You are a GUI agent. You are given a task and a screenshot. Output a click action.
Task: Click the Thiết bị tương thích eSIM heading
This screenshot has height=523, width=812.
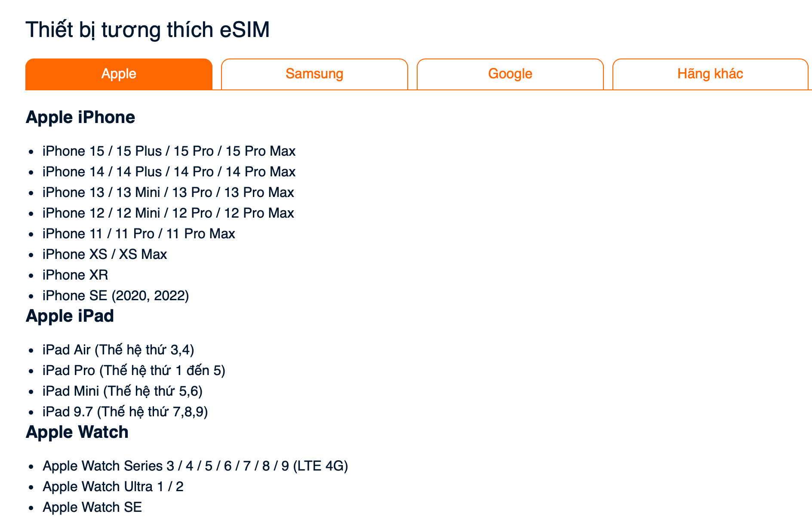click(x=148, y=30)
